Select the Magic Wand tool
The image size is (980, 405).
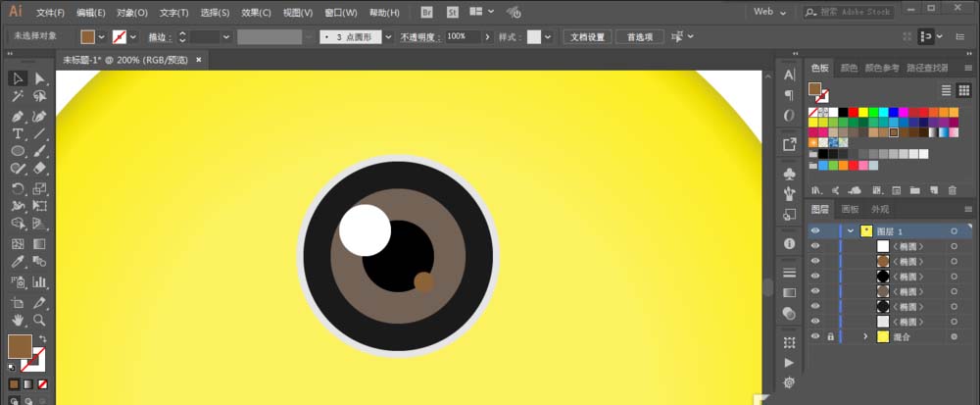coord(18,96)
